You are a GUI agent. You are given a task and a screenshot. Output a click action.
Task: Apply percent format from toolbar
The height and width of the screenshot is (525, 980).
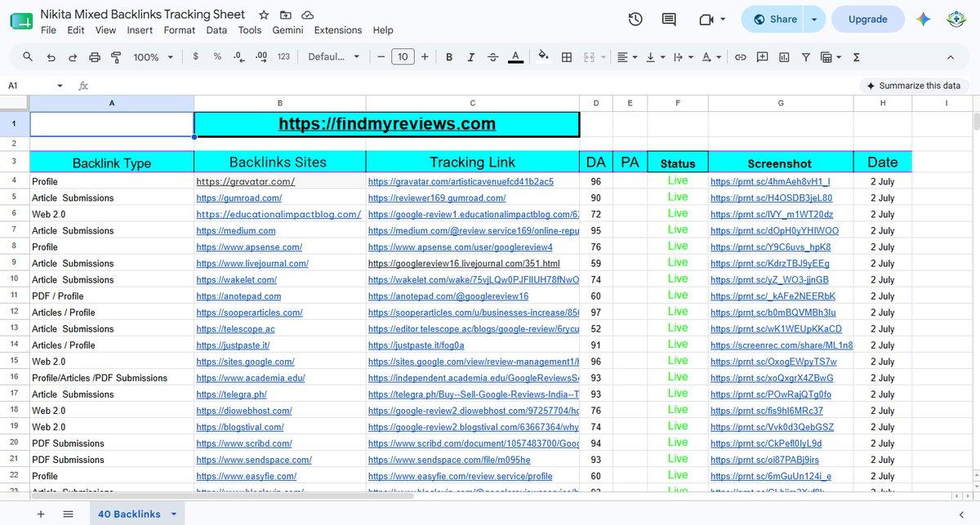coord(217,57)
